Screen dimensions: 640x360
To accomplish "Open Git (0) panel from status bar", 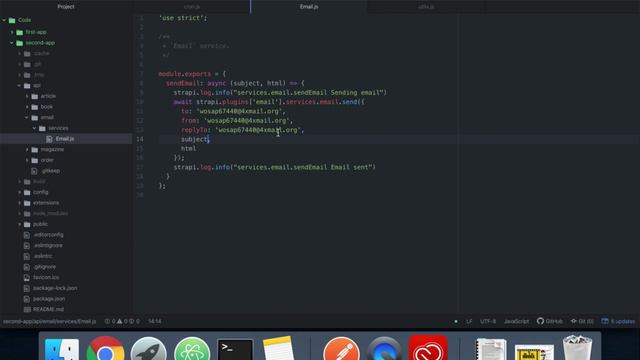I will (582, 322).
